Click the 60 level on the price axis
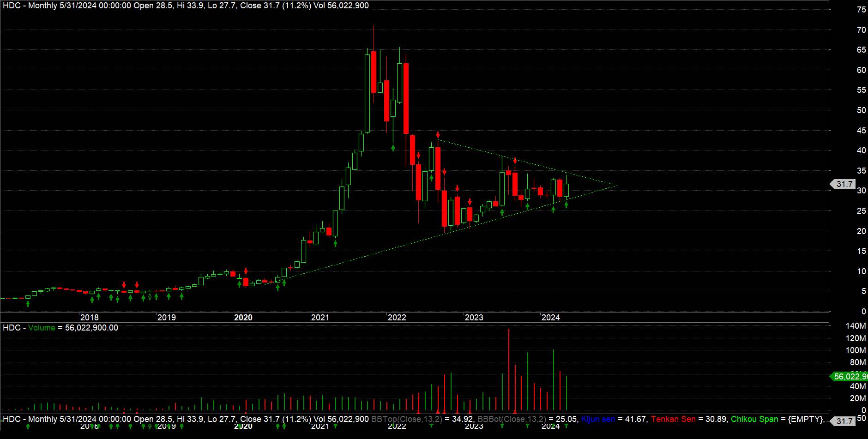868x439 pixels. click(x=861, y=70)
